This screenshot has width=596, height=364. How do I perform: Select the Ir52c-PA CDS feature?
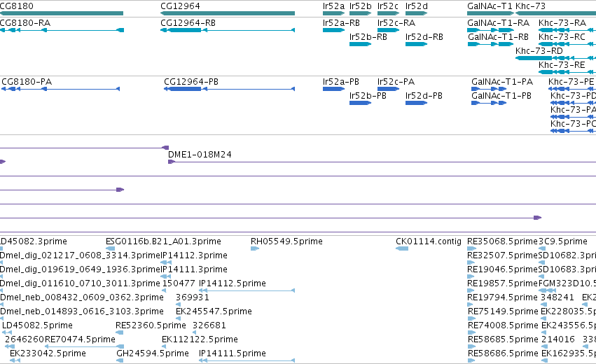point(388,89)
